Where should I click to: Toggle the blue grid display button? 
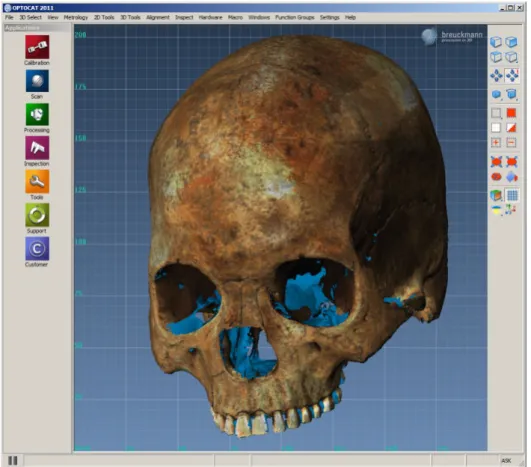tap(512, 195)
